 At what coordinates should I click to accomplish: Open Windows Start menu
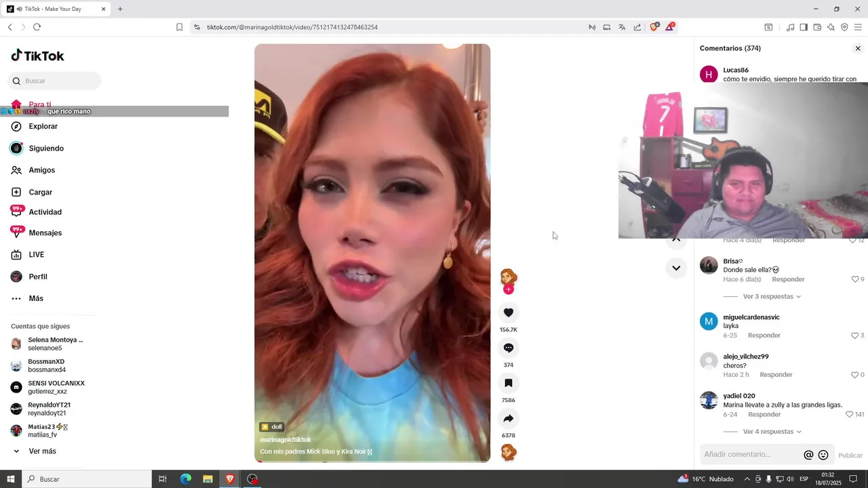[x=11, y=479]
